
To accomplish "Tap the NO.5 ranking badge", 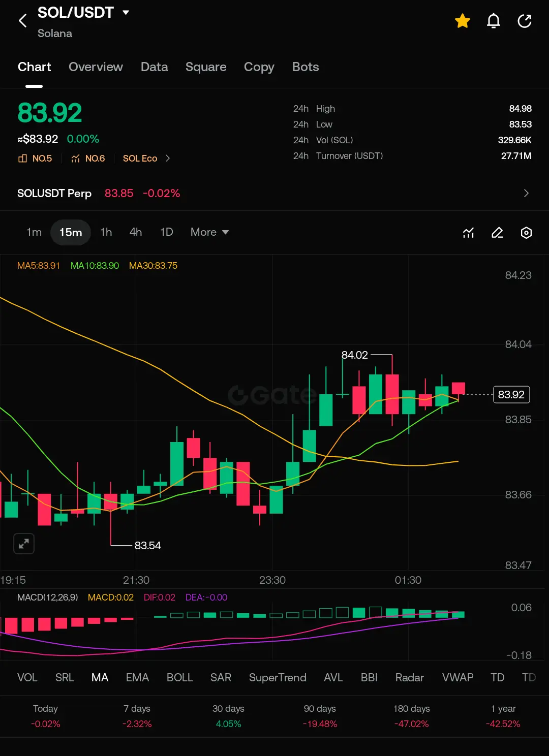I will [x=35, y=159].
